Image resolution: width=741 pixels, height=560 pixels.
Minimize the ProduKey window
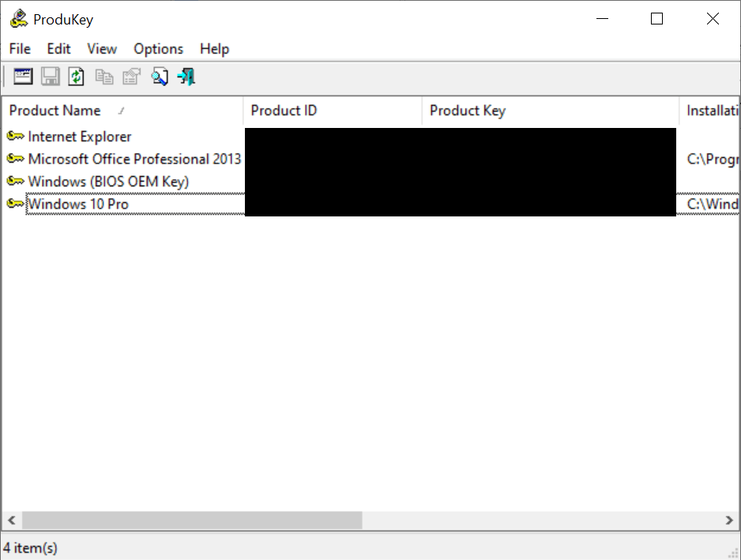[x=602, y=19]
